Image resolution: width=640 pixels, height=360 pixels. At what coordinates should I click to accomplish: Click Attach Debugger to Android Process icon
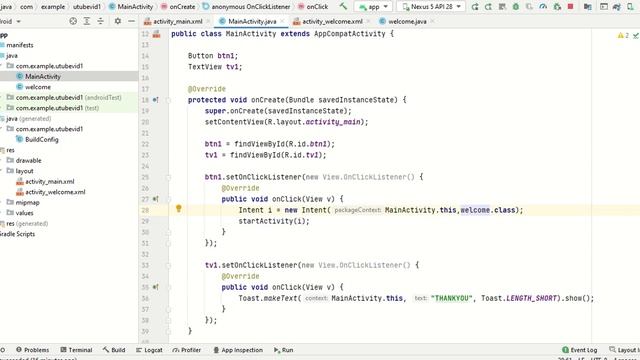click(x=557, y=7)
